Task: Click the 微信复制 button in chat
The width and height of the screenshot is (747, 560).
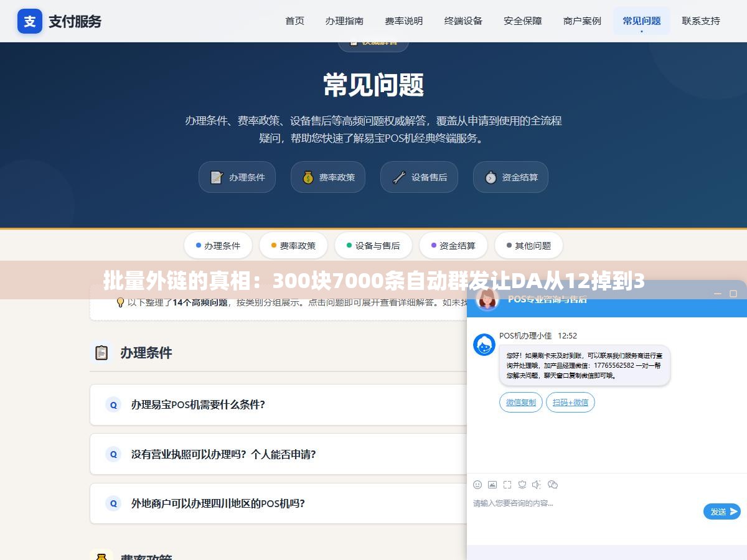Action: tap(521, 403)
